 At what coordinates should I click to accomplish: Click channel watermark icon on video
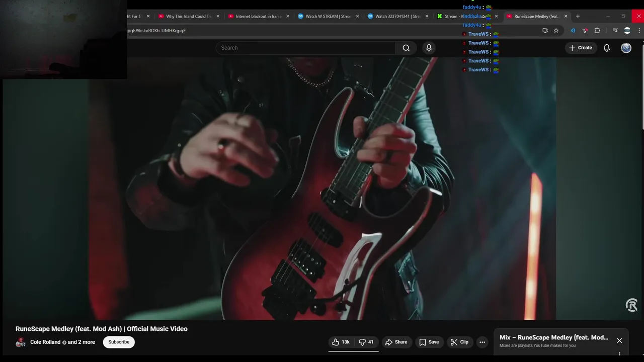click(x=631, y=305)
